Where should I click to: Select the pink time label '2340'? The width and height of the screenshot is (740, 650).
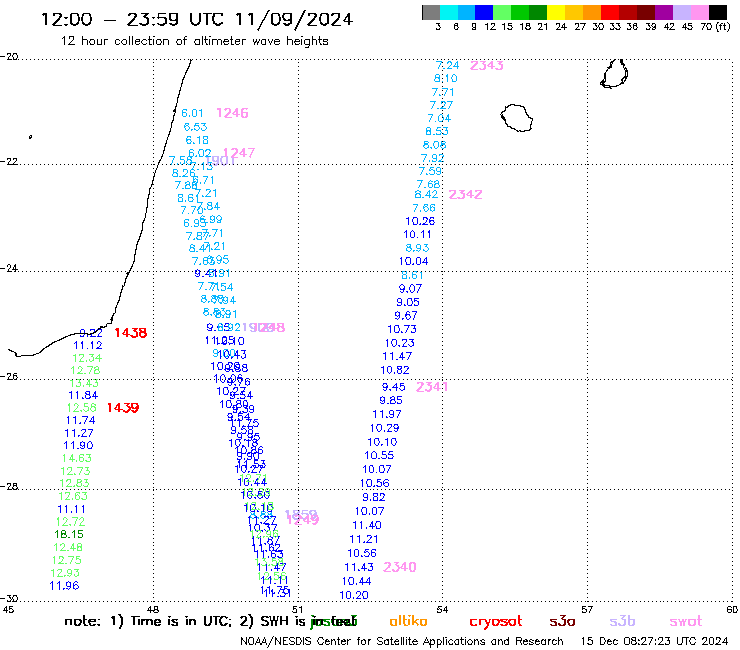pos(400,567)
